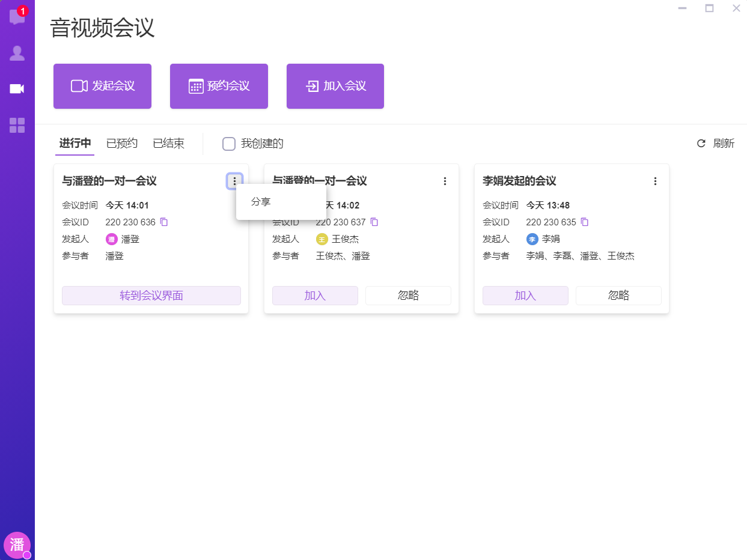Switch to the 已预约 tab
Screen dimensions: 747x560
click(x=122, y=144)
